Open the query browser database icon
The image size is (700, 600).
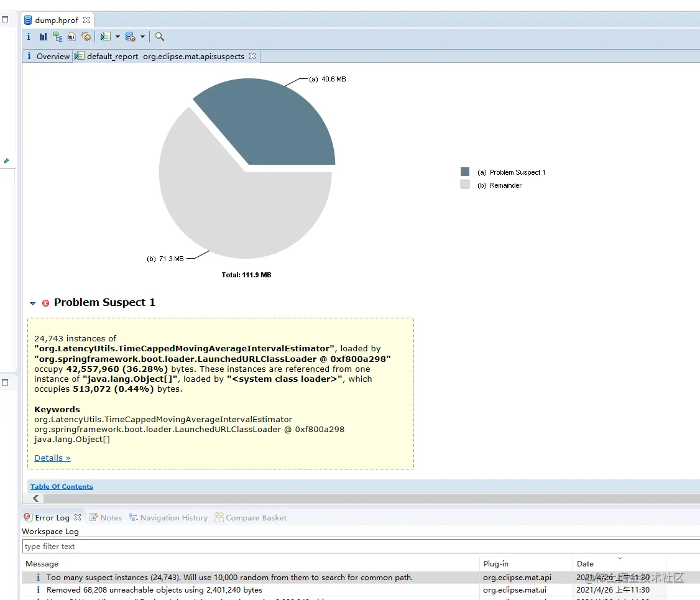click(130, 37)
